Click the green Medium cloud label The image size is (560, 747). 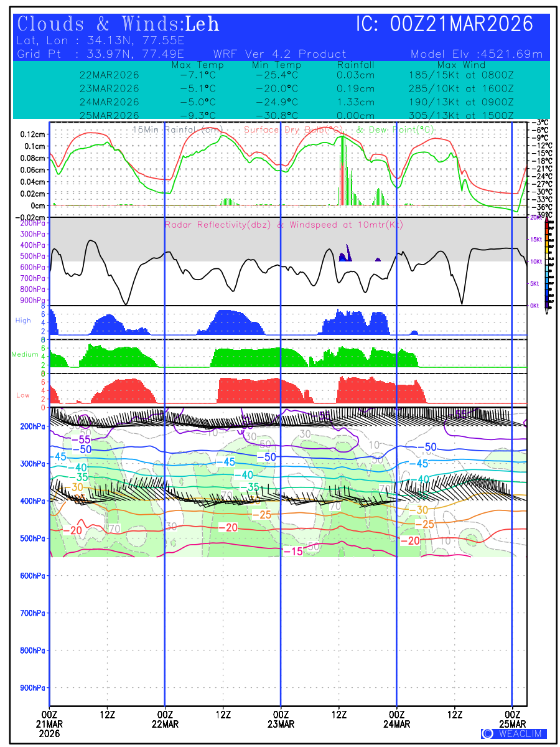pyautogui.click(x=25, y=355)
